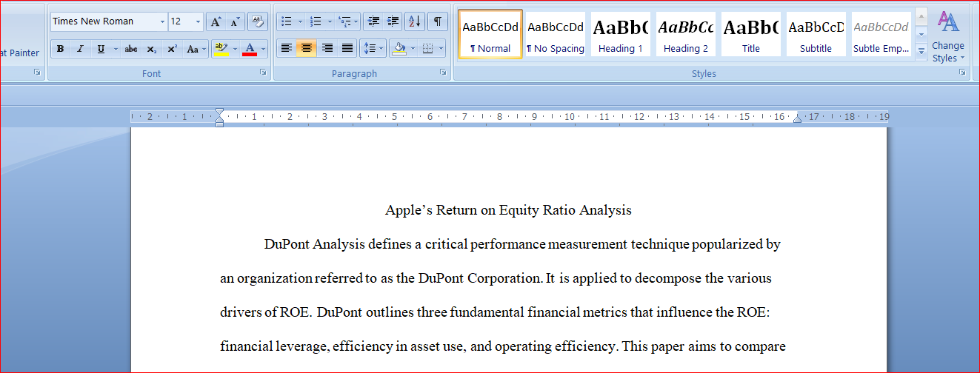980x373 pixels.
Task: Open the font name dropdown
Action: pos(162,21)
